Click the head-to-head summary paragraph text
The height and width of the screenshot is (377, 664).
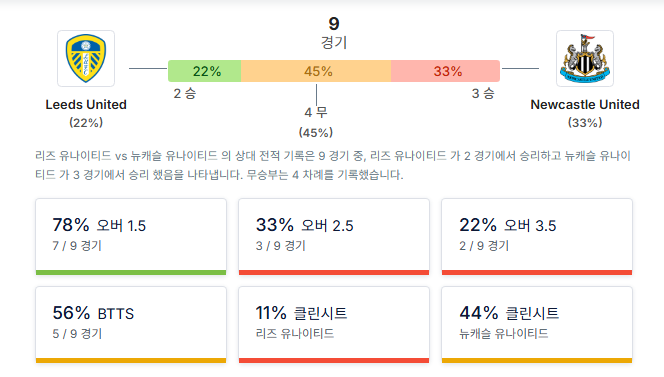coord(333,165)
